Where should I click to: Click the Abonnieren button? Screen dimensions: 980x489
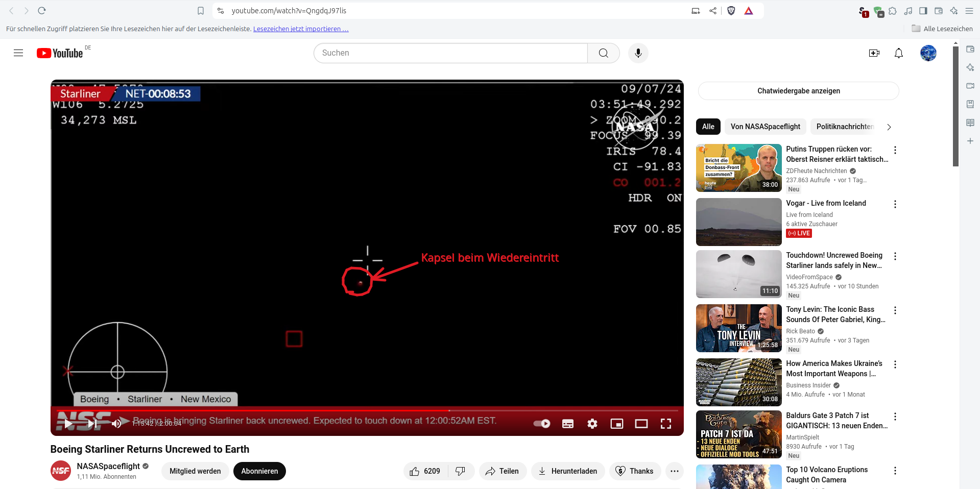click(259, 471)
